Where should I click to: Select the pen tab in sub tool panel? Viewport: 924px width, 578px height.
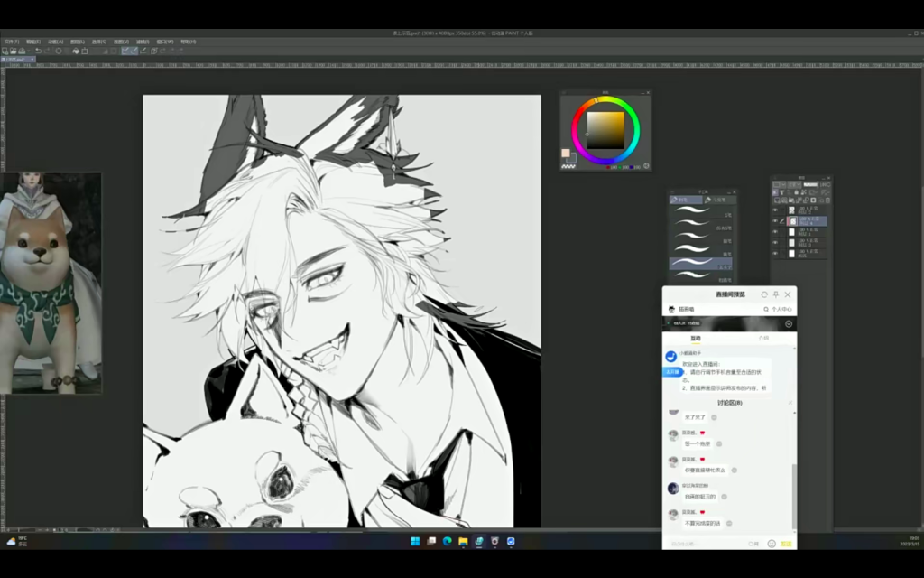tap(684, 200)
